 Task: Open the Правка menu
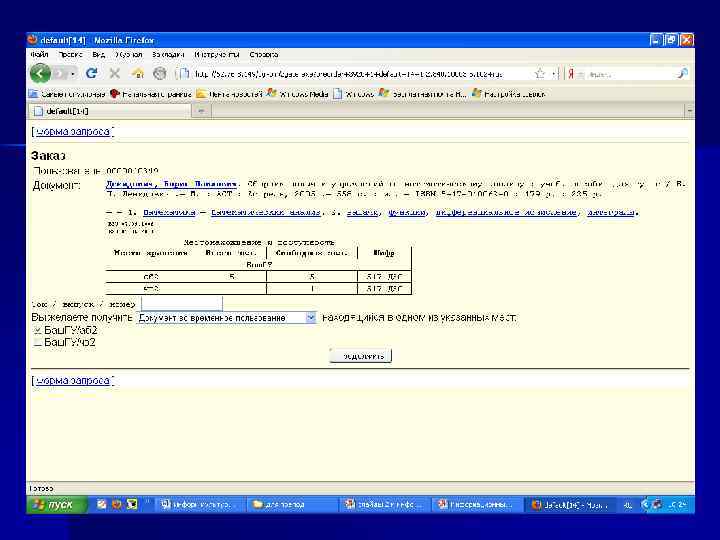pyautogui.click(x=70, y=54)
